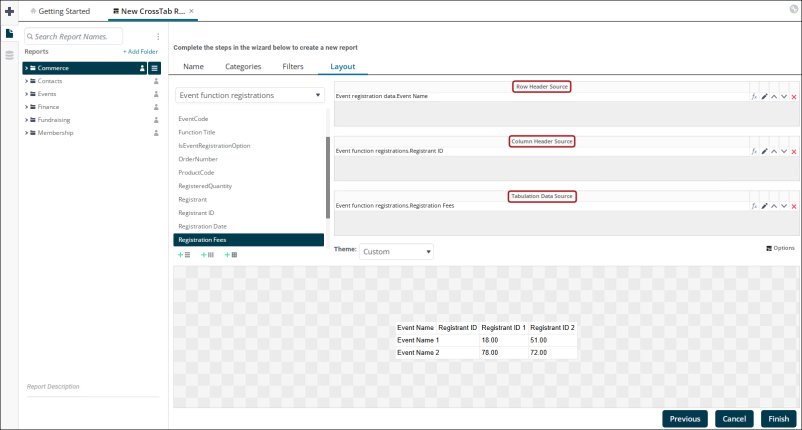The width and height of the screenshot is (802, 430).
Task: Move Event Name row header up
Action: pos(774,96)
